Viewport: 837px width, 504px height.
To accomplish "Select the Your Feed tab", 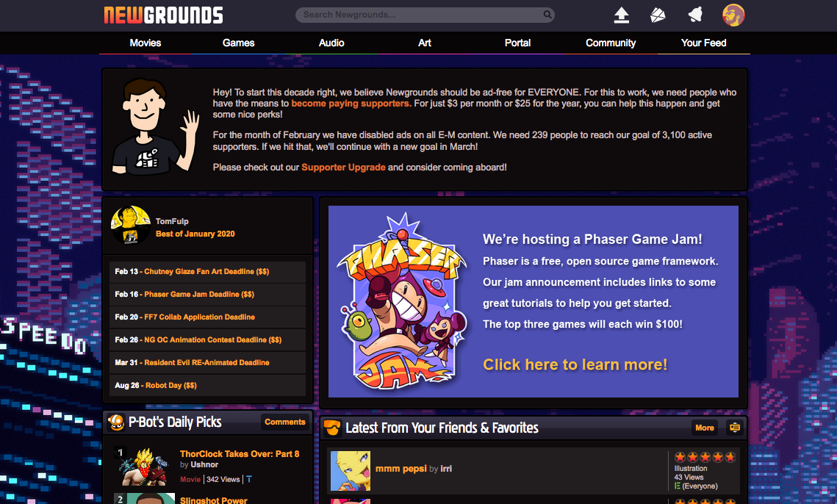I will (703, 43).
